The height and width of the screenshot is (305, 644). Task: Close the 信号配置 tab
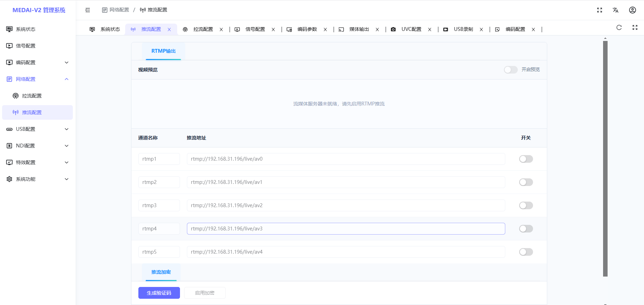coord(273,29)
